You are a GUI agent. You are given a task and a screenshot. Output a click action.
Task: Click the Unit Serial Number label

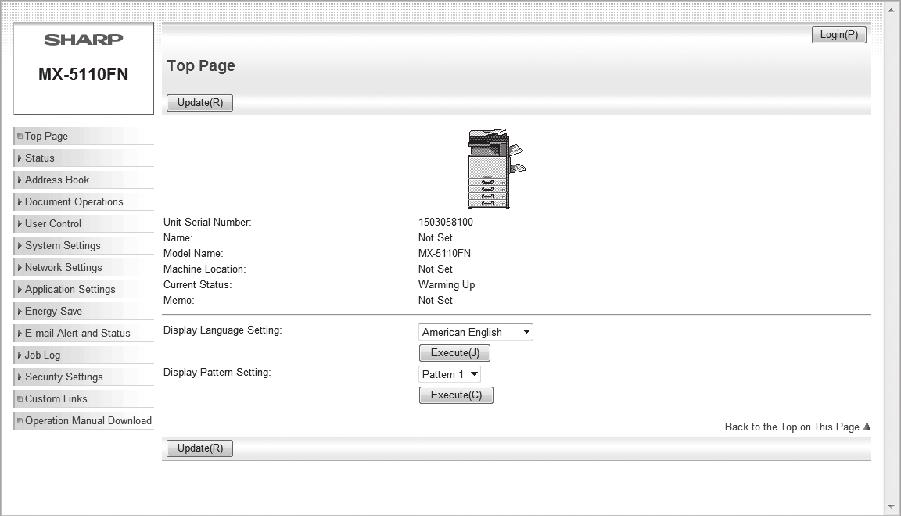point(207,222)
